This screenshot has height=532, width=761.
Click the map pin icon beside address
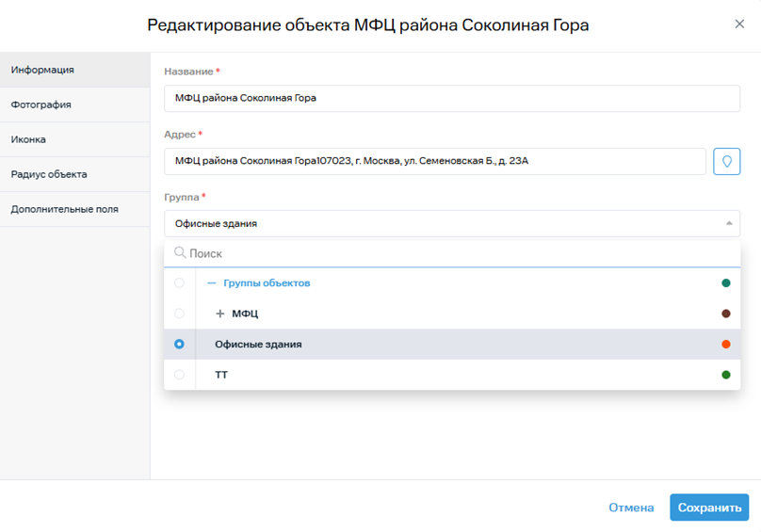[726, 161]
